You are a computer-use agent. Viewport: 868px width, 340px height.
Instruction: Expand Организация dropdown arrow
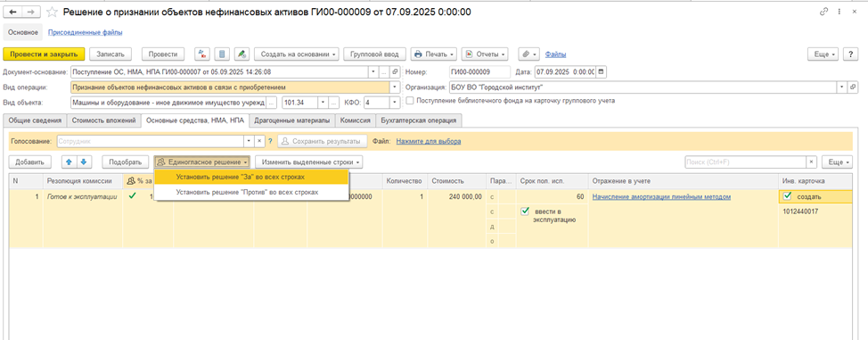click(842, 87)
